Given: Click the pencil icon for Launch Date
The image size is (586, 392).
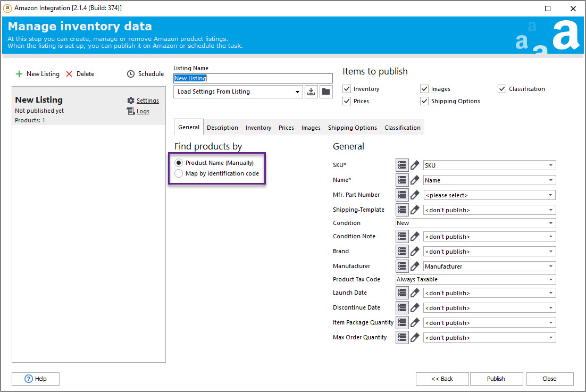Looking at the screenshot, I should (415, 293).
